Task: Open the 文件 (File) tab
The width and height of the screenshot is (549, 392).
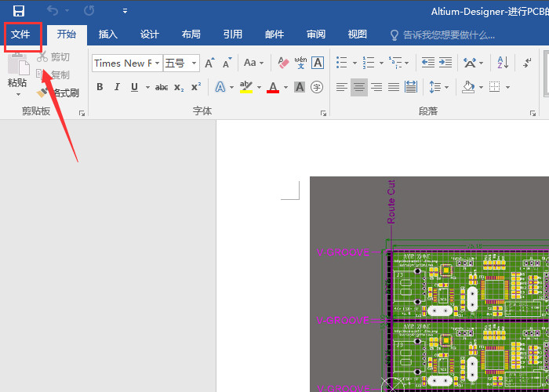Action: 20,34
